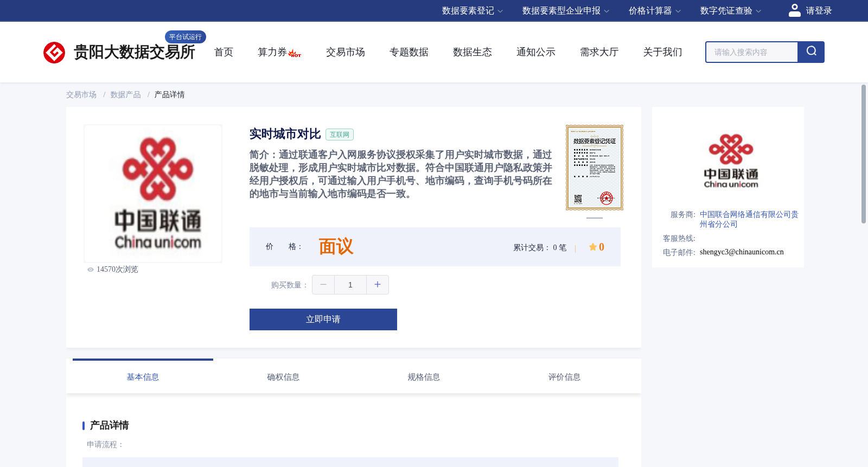Go to 交易市场 in the navigation

pos(346,52)
